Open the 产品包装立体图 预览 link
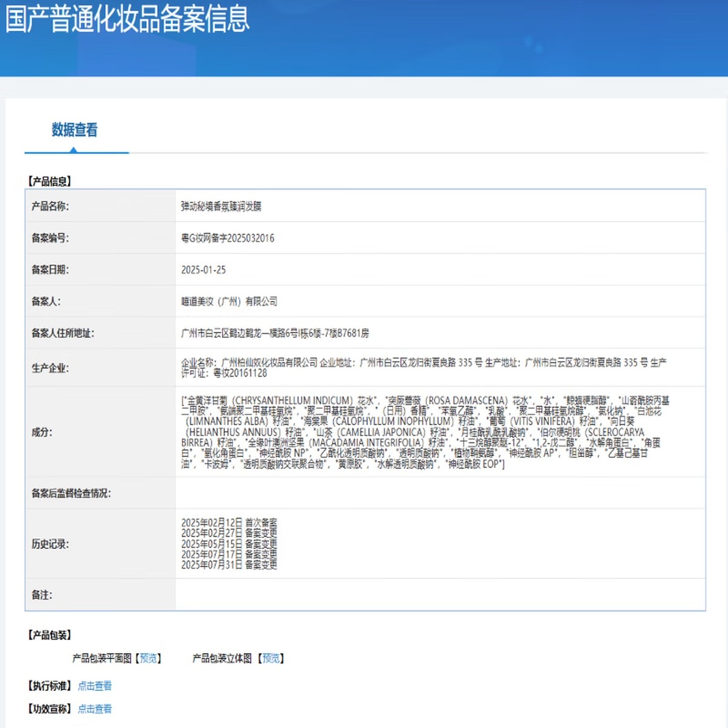The height and width of the screenshot is (728, 728). click(x=271, y=658)
